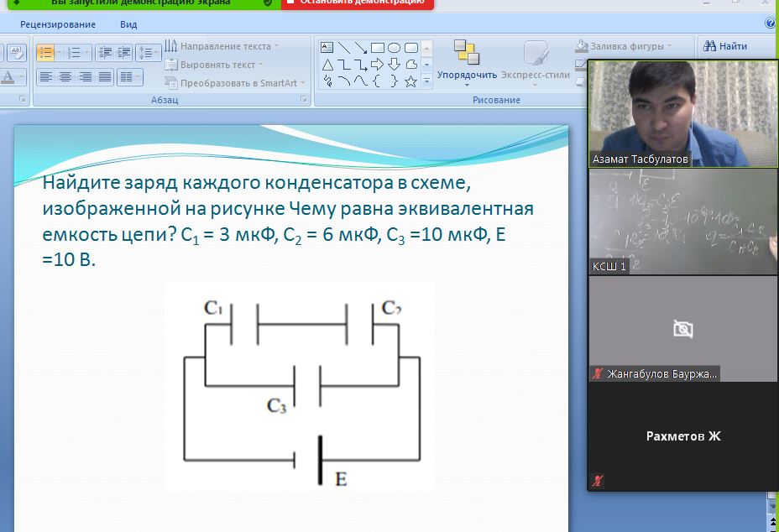Viewport: 779px width, 532px height.
Task: Select the scribble freeform shape
Action: tap(327, 81)
